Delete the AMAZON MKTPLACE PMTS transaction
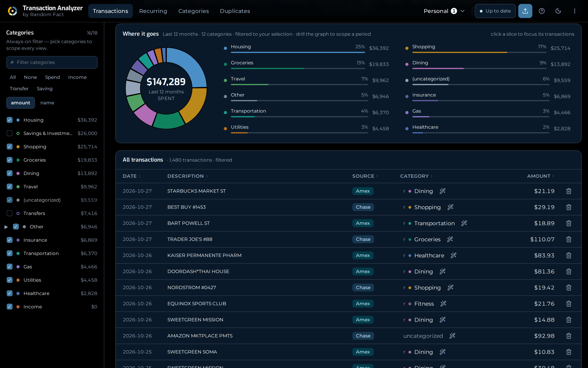588x368 pixels. click(569, 336)
